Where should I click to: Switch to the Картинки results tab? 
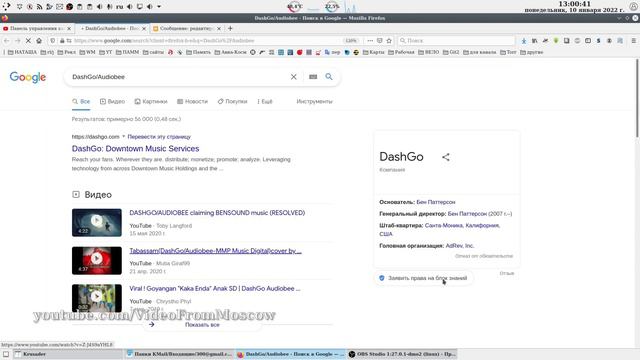click(x=151, y=101)
